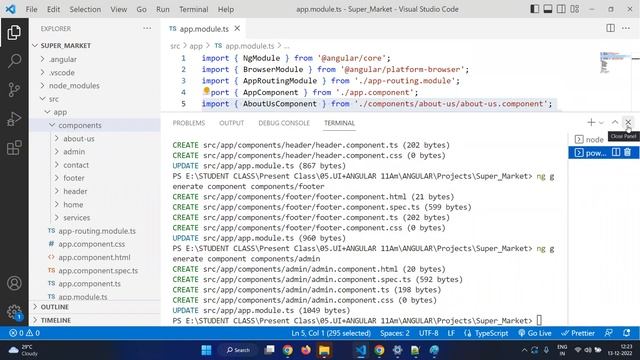Click the feedback icon in status bar

pos(609,333)
